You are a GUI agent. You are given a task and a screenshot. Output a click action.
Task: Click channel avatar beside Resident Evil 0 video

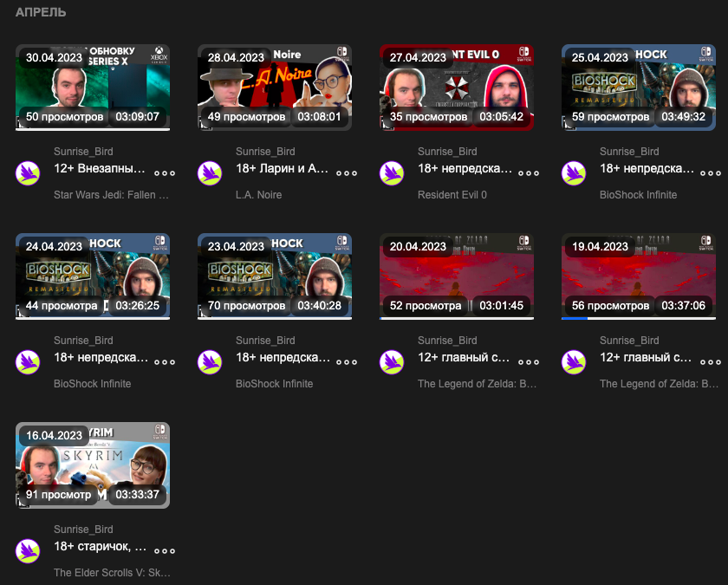tap(392, 173)
